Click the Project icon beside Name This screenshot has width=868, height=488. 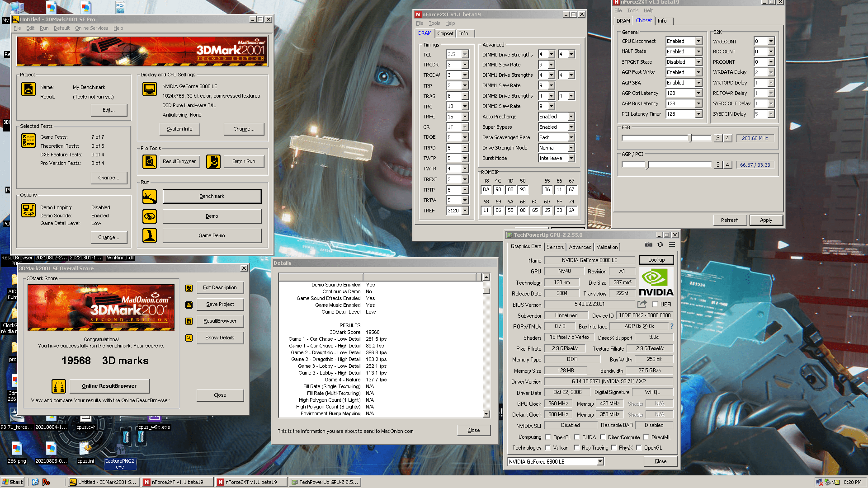click(x=28, y=89)
